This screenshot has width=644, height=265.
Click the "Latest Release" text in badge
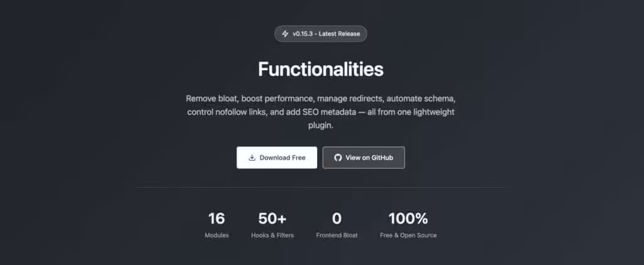tap(340, 34)
